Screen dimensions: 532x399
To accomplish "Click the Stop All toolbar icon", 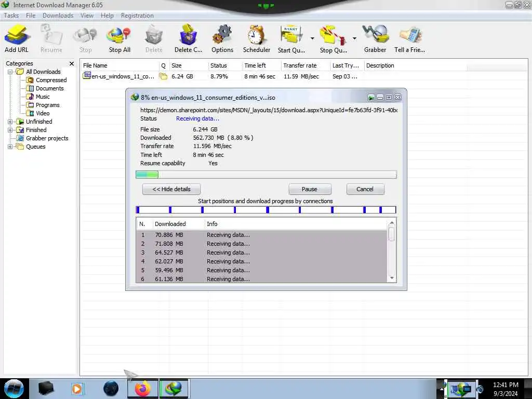I will tap(119, 38).
